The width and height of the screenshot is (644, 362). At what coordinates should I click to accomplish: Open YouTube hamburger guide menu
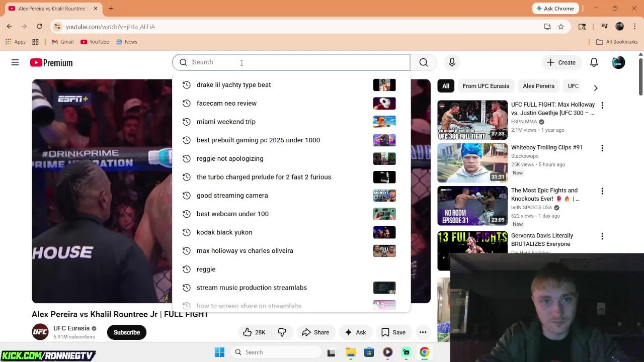point(15,62)
